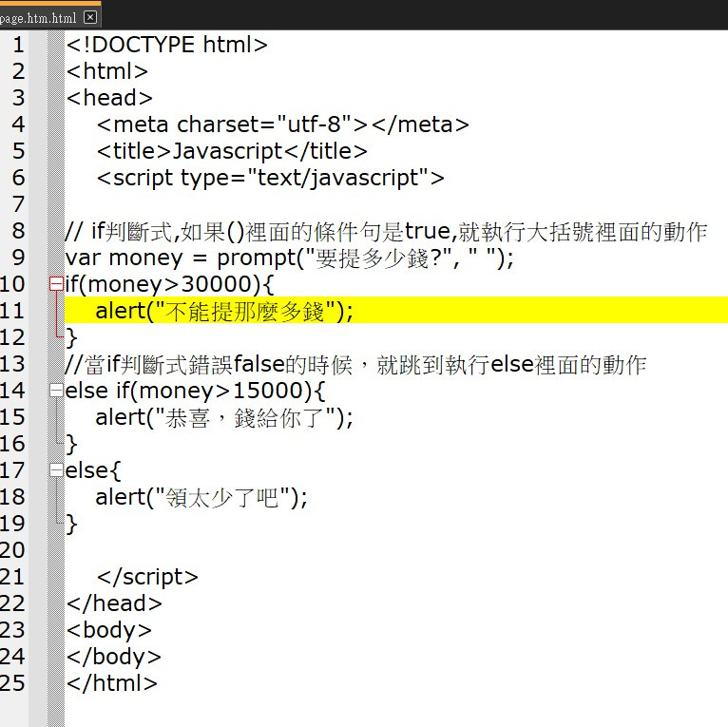The image size is (728, 727).
Task: Click the opening <html> tag line
Action: coord(106,71)
